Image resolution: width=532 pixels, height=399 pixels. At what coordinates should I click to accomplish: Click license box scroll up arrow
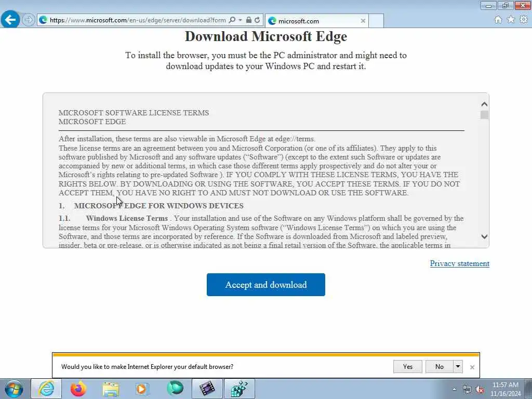(484, 104)
